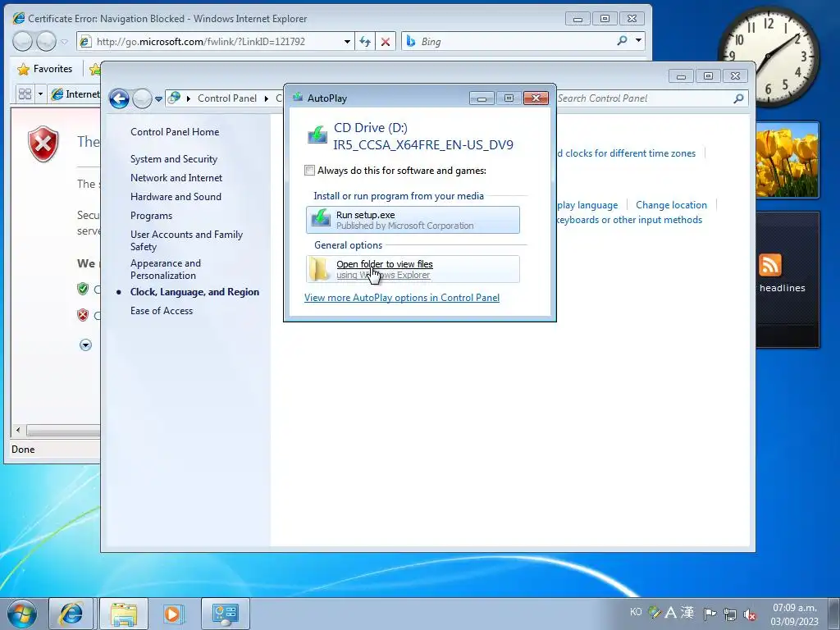Stop page loading in Internet Explorer

pos(386,42)
